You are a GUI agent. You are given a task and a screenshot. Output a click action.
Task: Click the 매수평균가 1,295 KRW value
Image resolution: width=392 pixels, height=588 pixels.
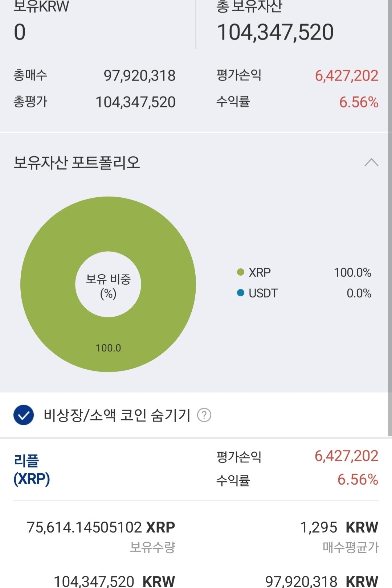[339, 527]
